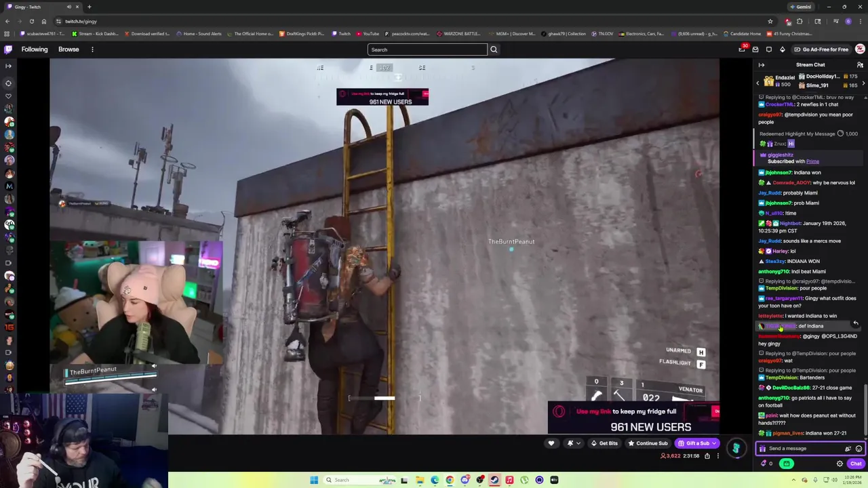Click the purple Chat send button
Image resolution: width=868 pixels, height=488 pixels.
856,464
